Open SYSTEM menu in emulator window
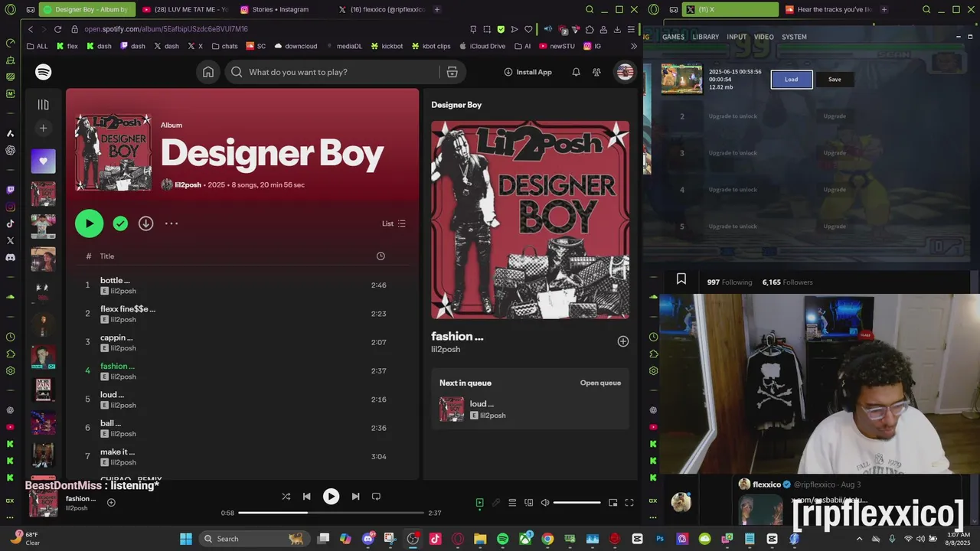Screen dimensions: 980x551 pyautogui.click(x=794, y=37)
